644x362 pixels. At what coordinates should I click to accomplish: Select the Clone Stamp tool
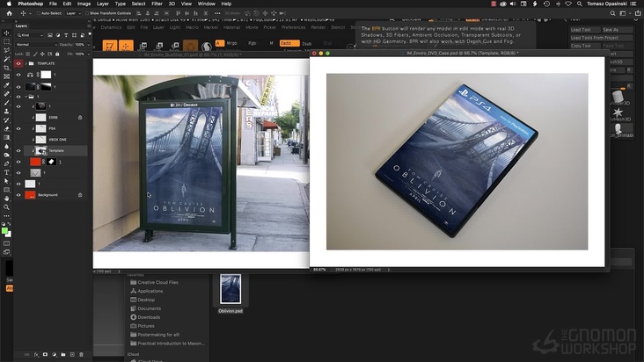click(6, 111)
